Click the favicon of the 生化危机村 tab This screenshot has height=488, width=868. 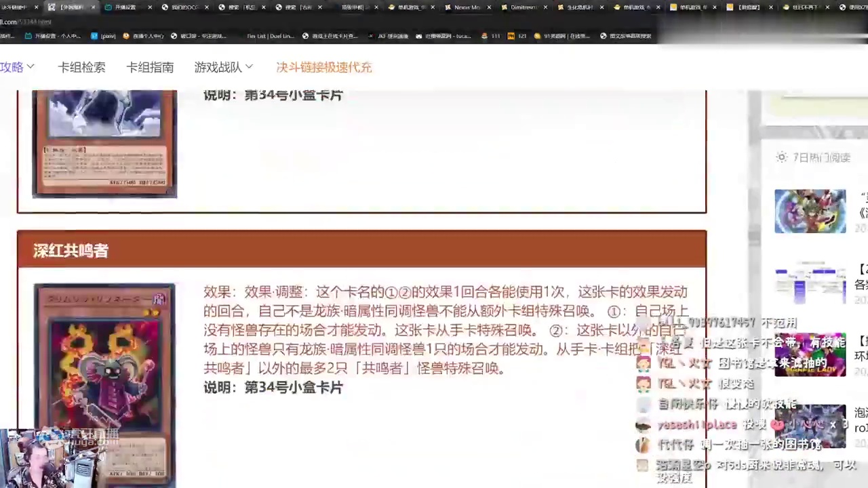pyautogui.click(x=560, y=7)
